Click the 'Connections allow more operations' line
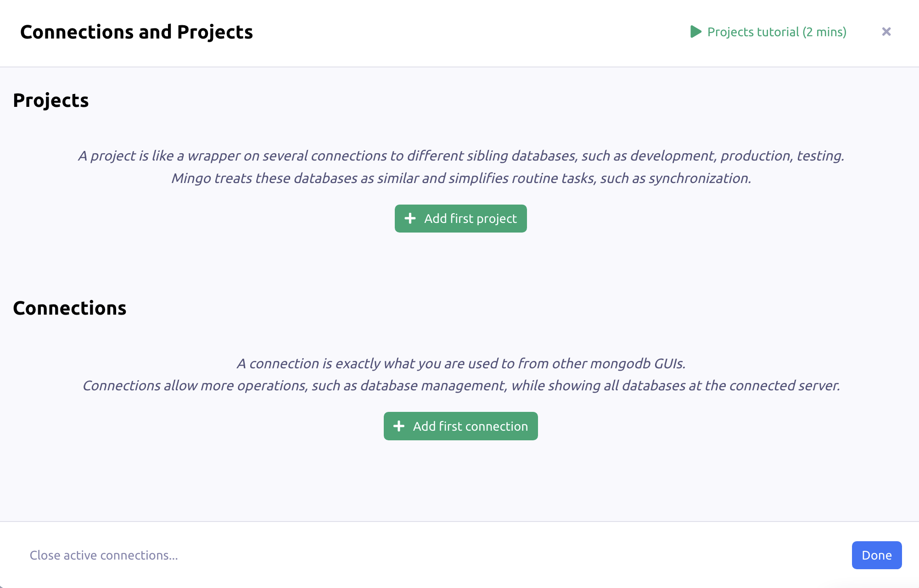Image resolution: width=919 pixels, height=588 pixels. 460,386
